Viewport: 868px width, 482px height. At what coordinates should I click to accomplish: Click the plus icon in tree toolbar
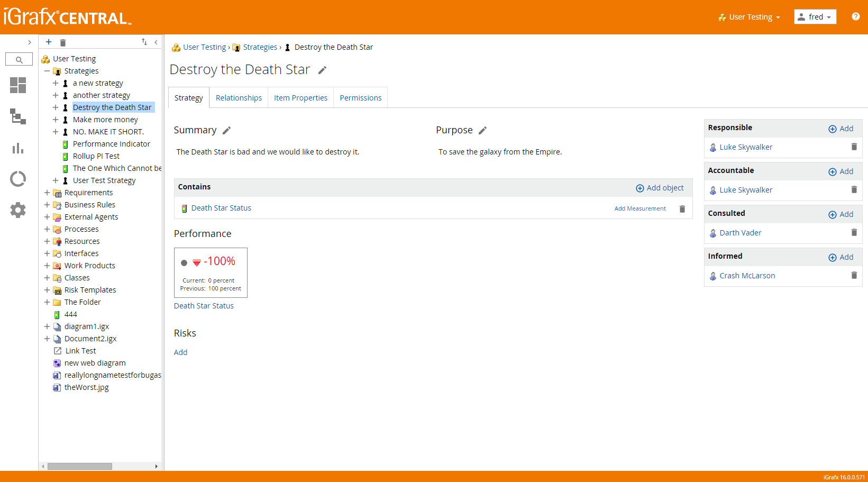point(49,42)
